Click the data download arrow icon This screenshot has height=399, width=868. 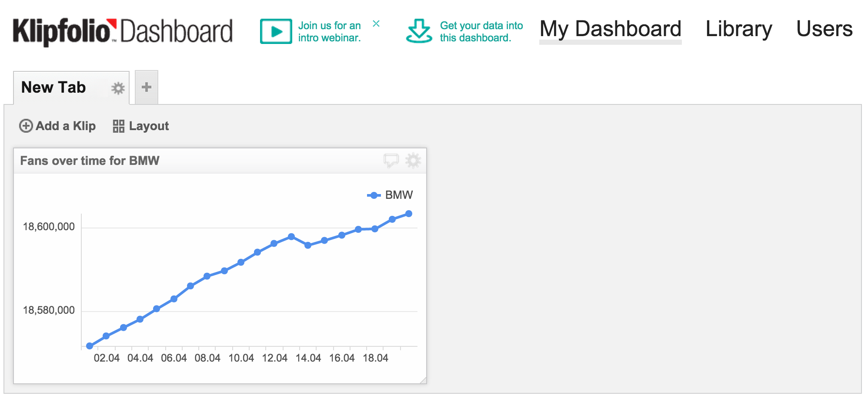419,31
